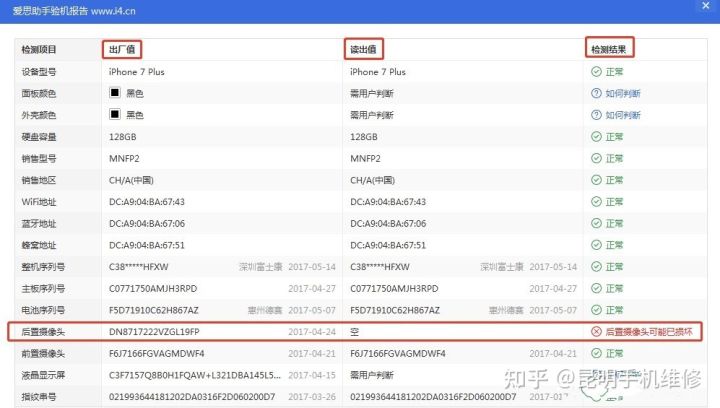Click the black swatch in 面板颜色 factory value
The width and height of the screenshot is (720, 408).
pos(115,93)
